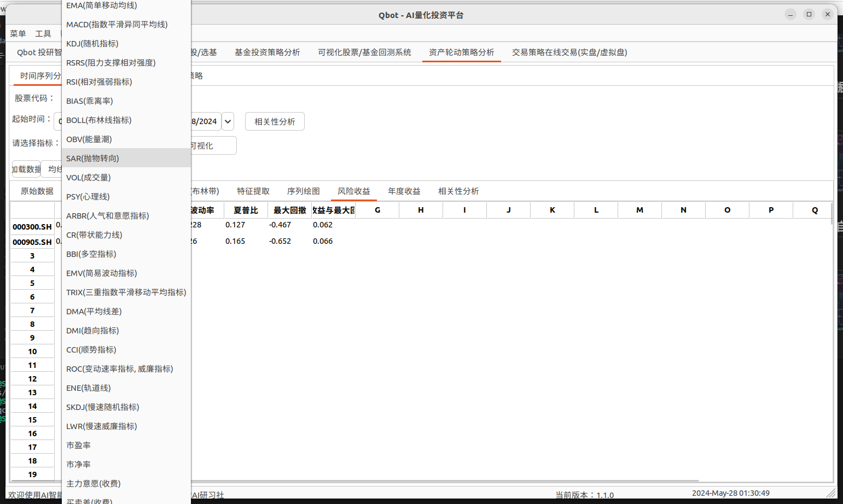Select SKDJ(慢速随机指标) from the list
Screen dimensions: 843x504
(102, 407)
